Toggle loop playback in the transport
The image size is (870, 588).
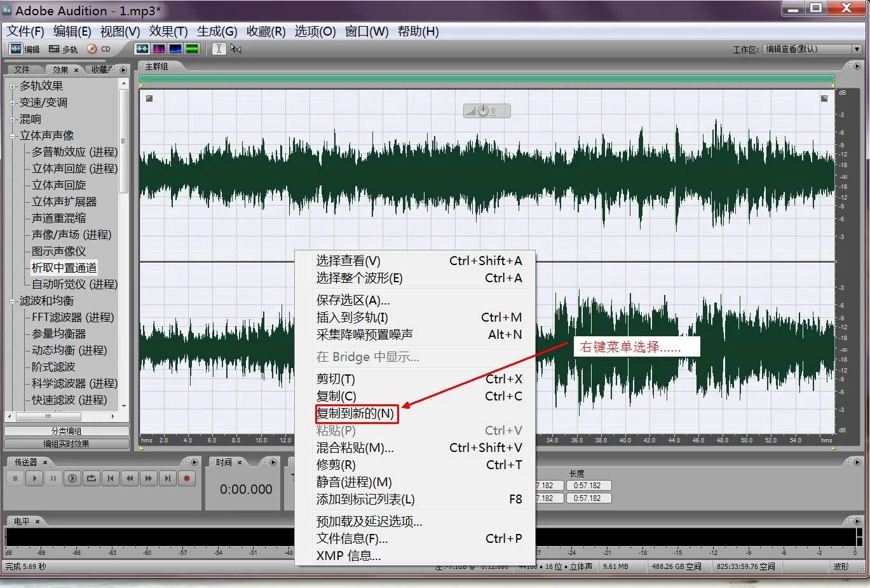pos(92,479)
